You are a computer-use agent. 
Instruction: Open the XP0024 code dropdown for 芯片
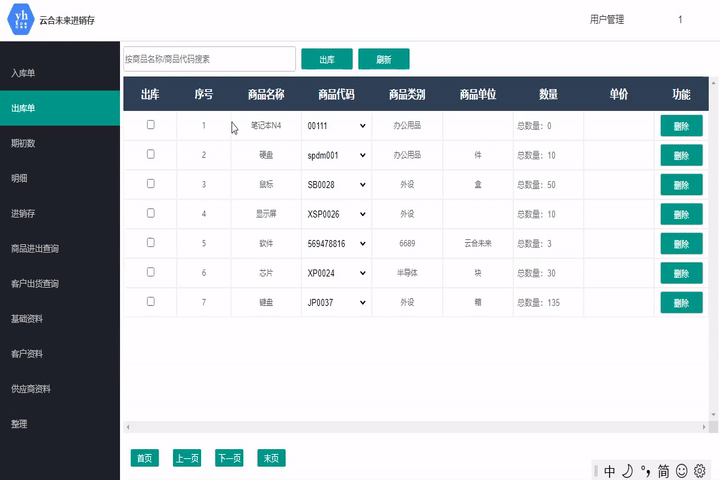pos(336,272)
